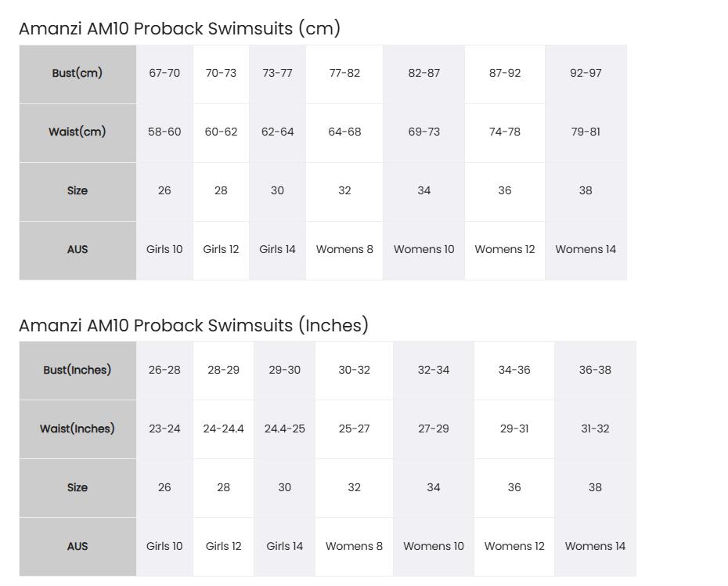Click the 64-68 waist cell
The width and height of the screenshot is (728, 586).
344,133
